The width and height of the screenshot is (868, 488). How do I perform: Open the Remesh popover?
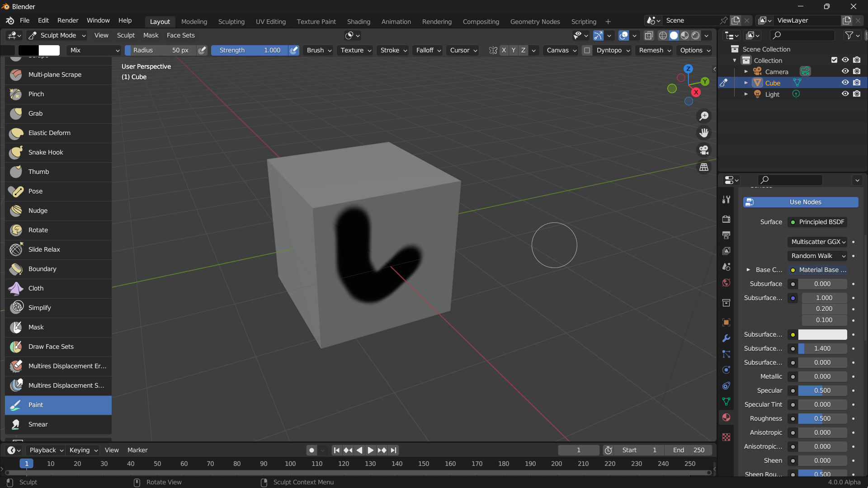(655, 50)
